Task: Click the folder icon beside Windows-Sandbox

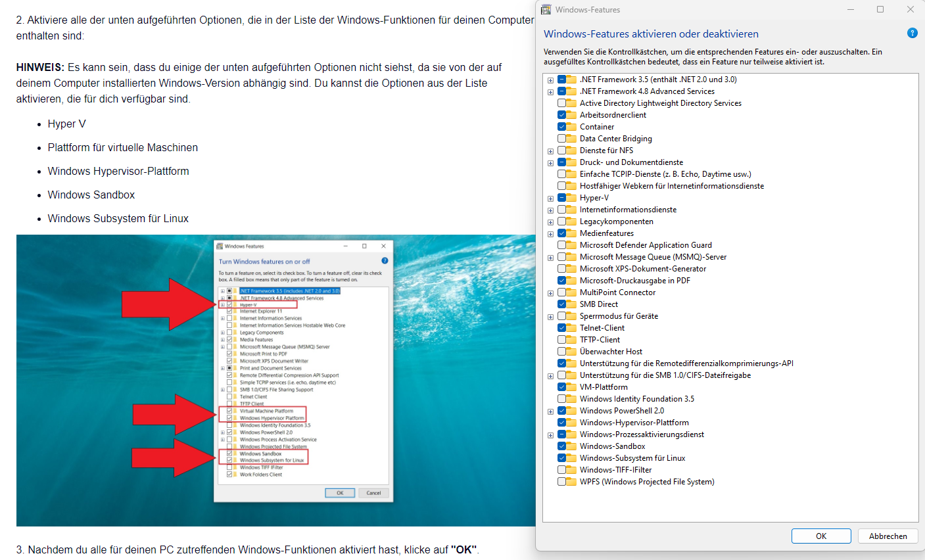Action: (x=572, y=446)
